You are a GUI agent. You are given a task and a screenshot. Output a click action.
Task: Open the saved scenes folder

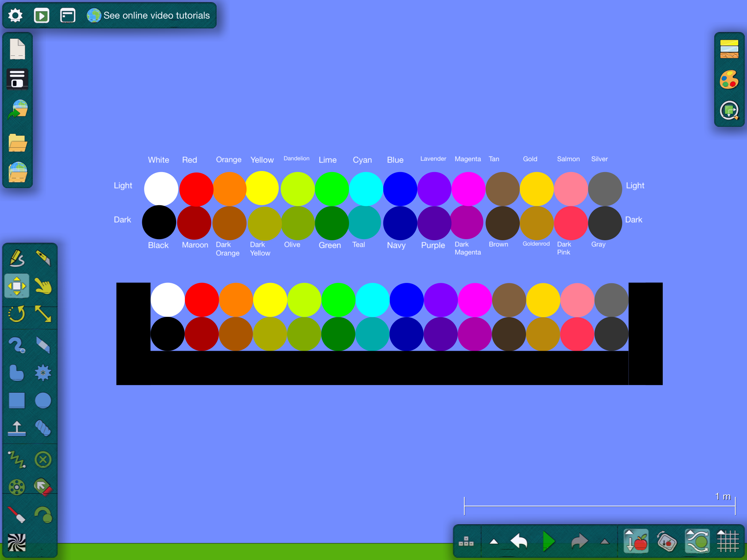click(18, 143)
